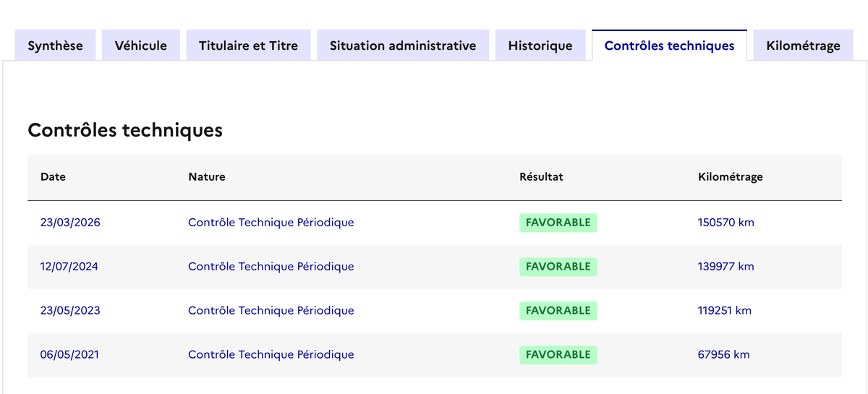
Task: Click the Résultat column header
Action: [x=541, y=176]
